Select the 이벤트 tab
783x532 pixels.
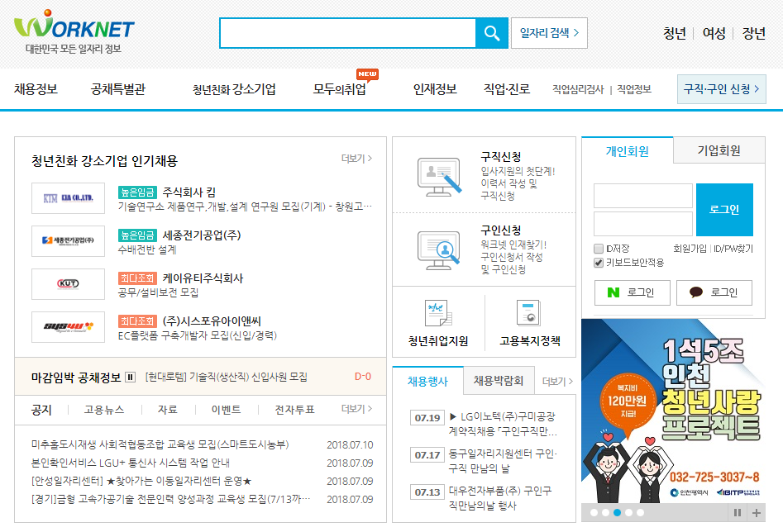point(226,410)
